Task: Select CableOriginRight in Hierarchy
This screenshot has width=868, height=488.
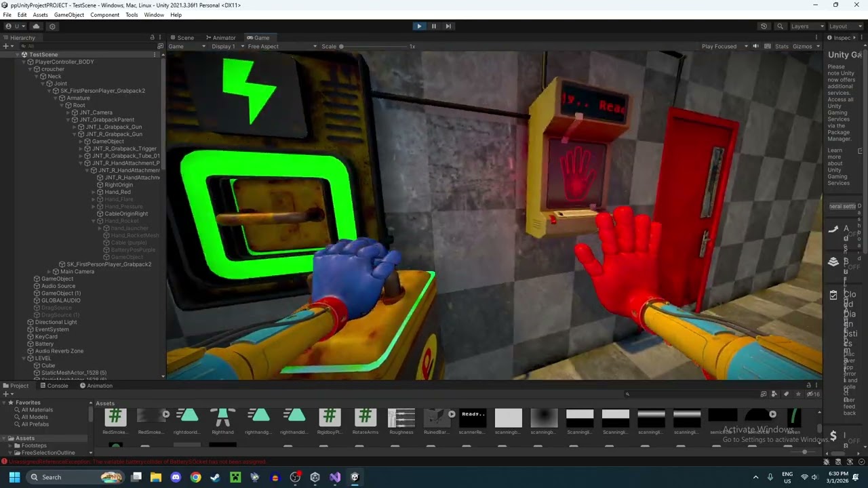Action: click(125, 213)
